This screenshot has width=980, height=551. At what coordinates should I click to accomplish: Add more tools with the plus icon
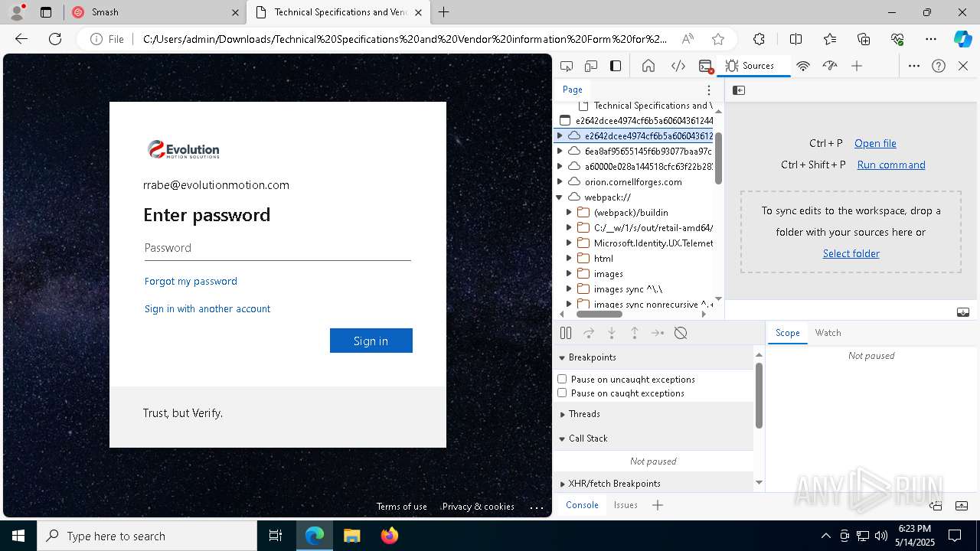[x=857, y=66]
